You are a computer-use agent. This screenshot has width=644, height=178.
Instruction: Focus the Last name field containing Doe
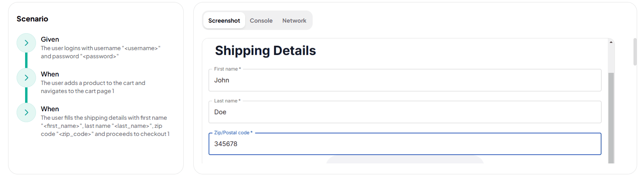pyautogui.click(x=405, y=112)
